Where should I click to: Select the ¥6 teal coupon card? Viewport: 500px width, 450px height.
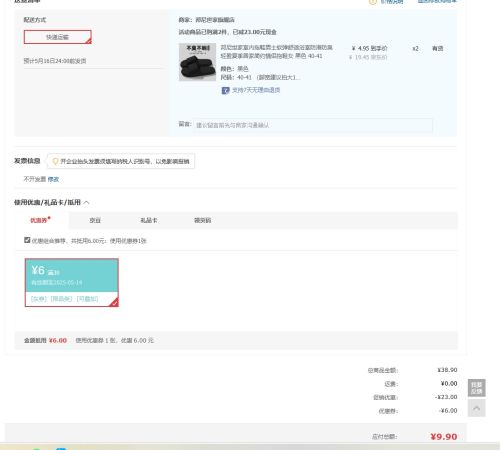click(72, 282)
